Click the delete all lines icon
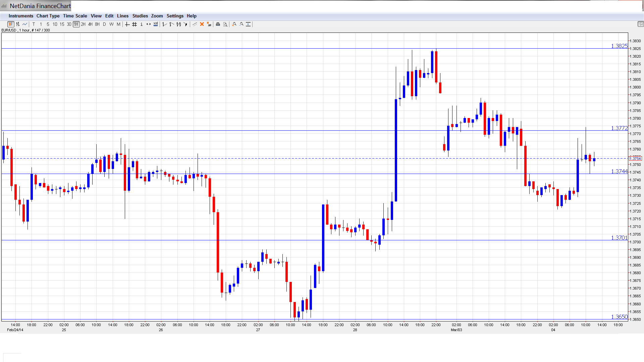This screenshot has width=644, height=362. coord(209,24)
